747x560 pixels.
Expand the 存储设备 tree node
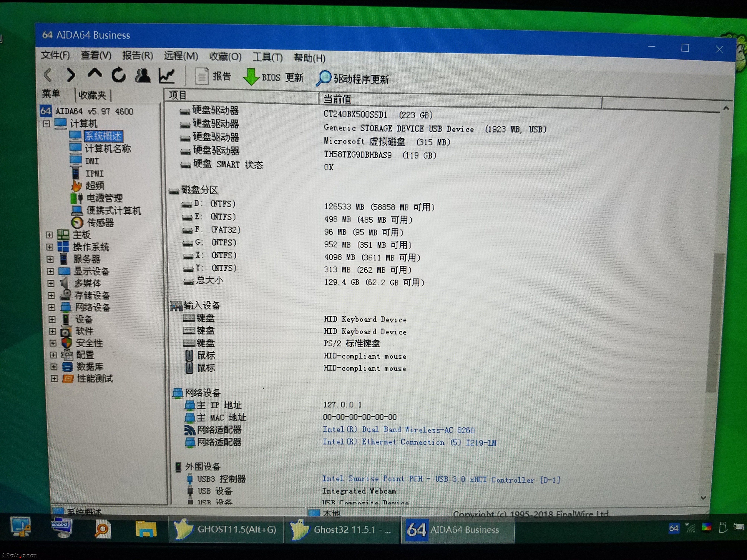point(51,295)
